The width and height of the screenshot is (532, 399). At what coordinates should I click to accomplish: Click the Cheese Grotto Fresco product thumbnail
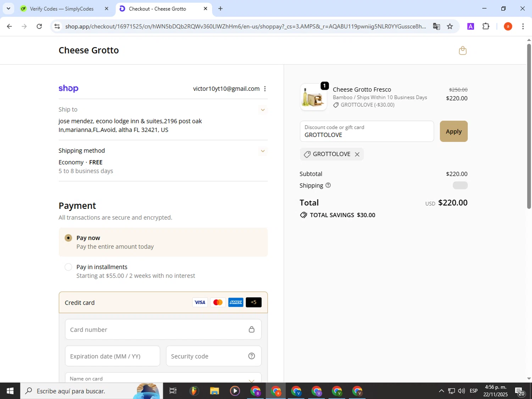314,97
